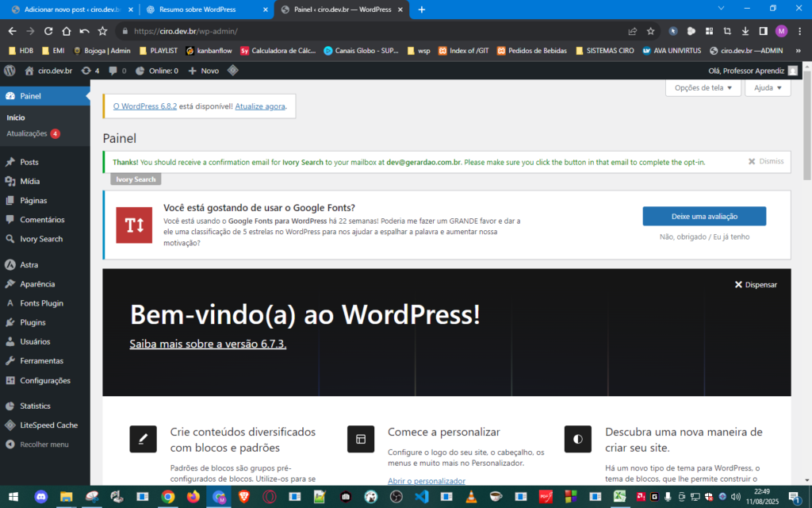Dismiss the welcome panel via Dispensar
The image size is (812, 508).
[755, 284]
